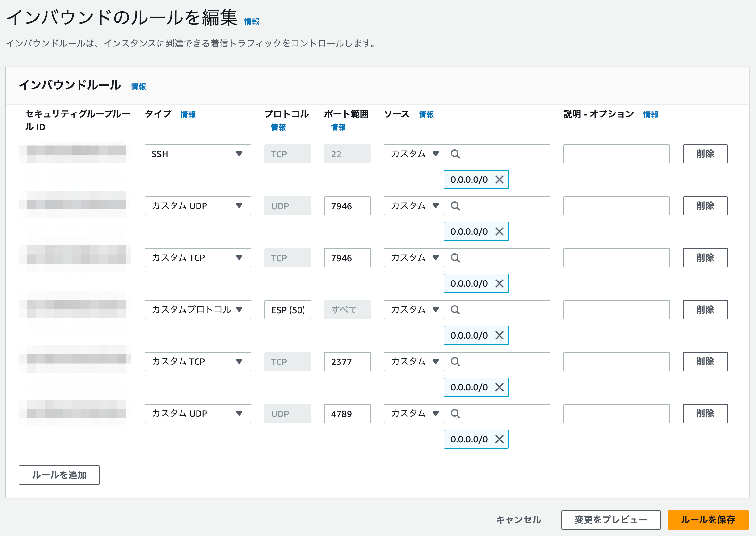Remove the 0.0.0.0/0 chip on TCP 7946 rule
Image resolution: width=756 pixels, height=536 pixels.
click(499, 283)
